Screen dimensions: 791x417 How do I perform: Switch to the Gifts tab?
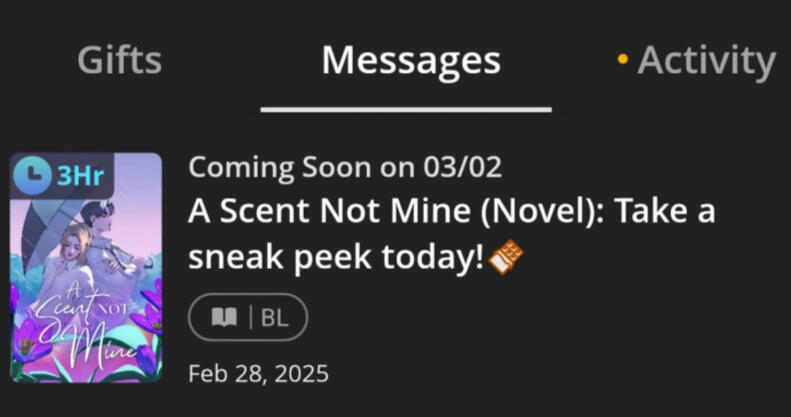coord(120,61)
